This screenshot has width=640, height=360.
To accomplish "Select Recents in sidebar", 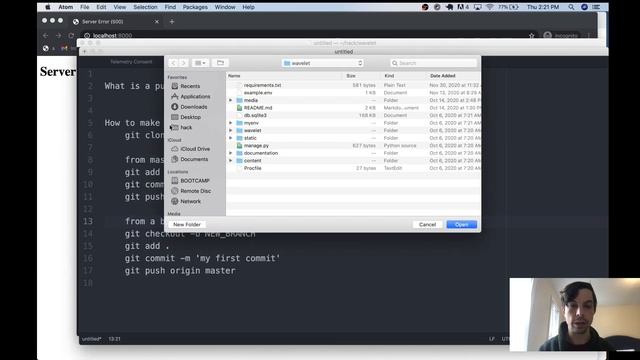I will [x=190, y=86].
